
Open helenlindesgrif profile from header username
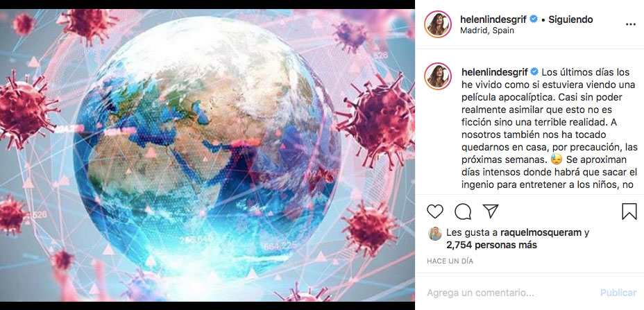click(x=493, y=19)
